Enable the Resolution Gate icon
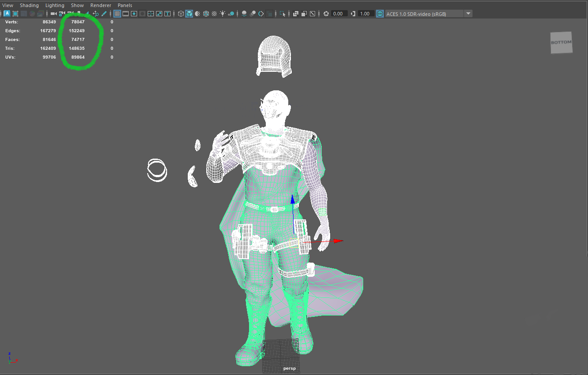The height and width of the screenshot is (375, 588). tap(134, 14)
